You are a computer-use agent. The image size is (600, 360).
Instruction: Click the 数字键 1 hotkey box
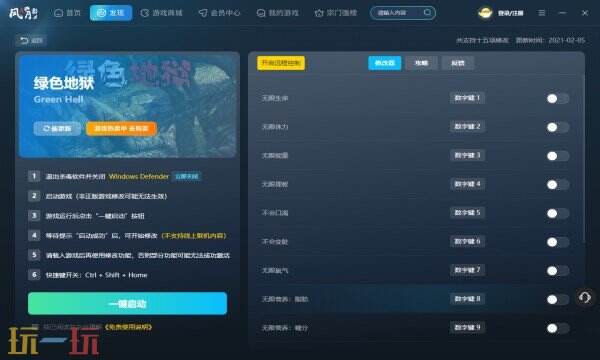click(x=467, y=98)
